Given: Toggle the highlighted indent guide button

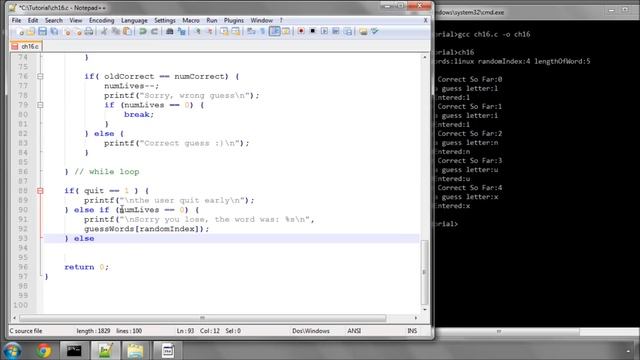Looking at the screenshot, I should coord(274,31).
